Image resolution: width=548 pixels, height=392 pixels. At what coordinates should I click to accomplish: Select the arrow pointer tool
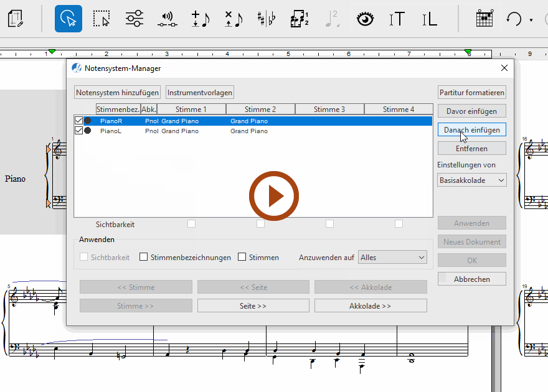tap(68, 19)
